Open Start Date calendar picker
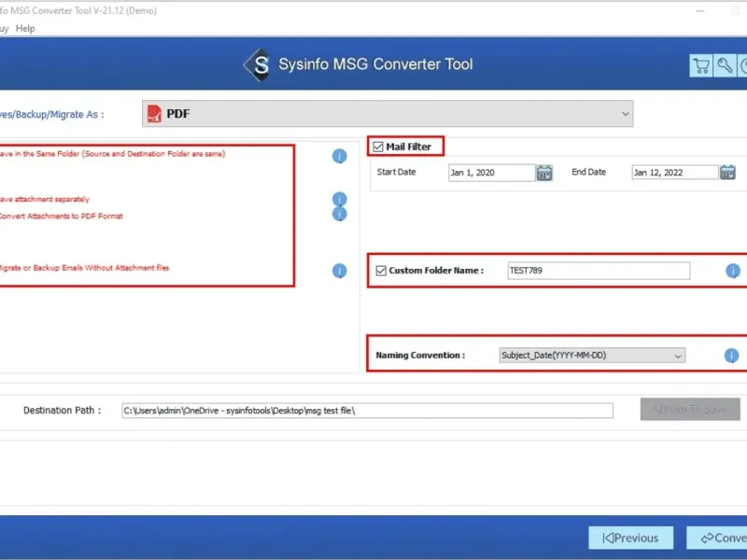The width and height of the screenshot is (747, 560). (x=544, y=173)
